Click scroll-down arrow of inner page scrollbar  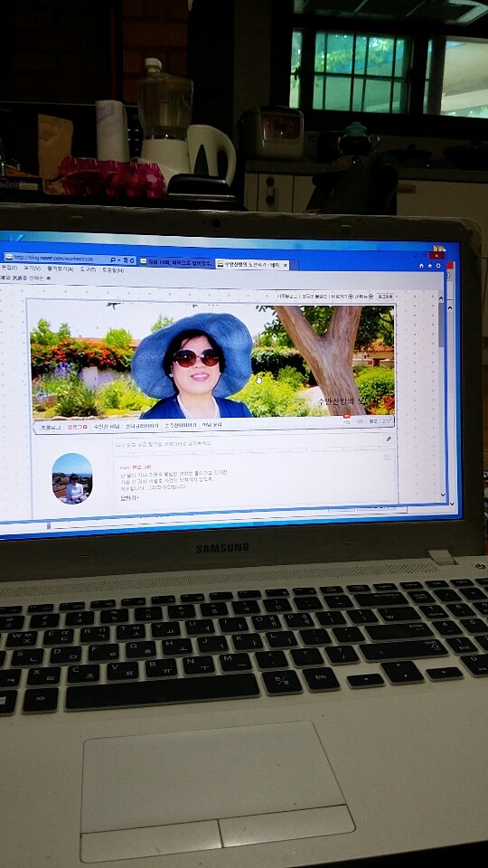coord(443,495)
